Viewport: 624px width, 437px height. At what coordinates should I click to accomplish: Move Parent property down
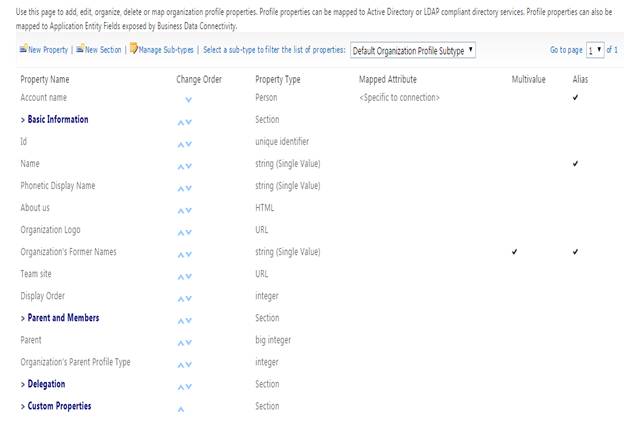click(189, 341)
